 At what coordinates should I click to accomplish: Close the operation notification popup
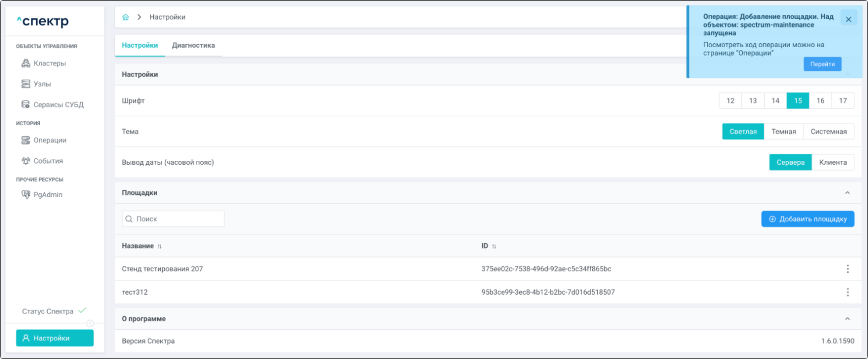[848, 19]
